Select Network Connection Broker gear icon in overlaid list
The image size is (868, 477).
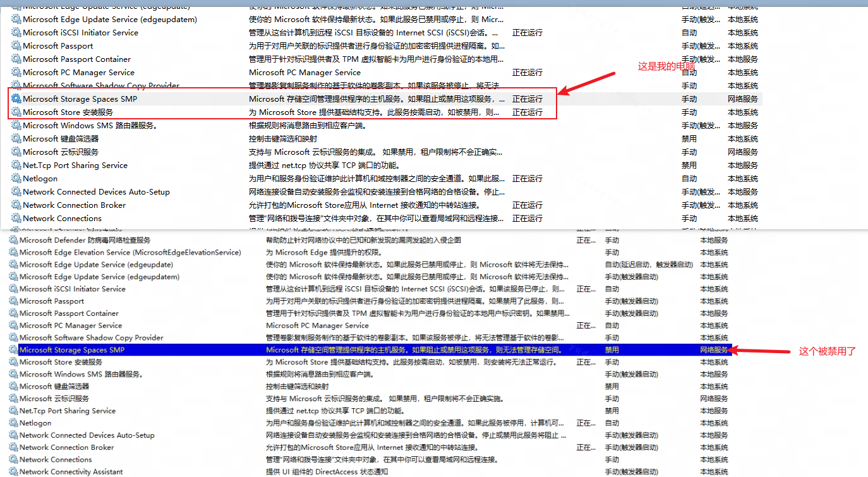[16, 205]
